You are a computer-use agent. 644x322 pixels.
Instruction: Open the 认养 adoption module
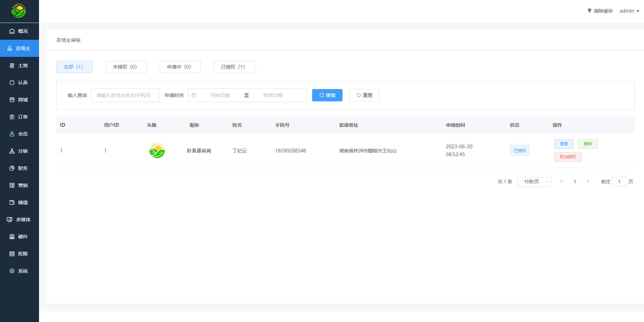(x=20, y=83)
